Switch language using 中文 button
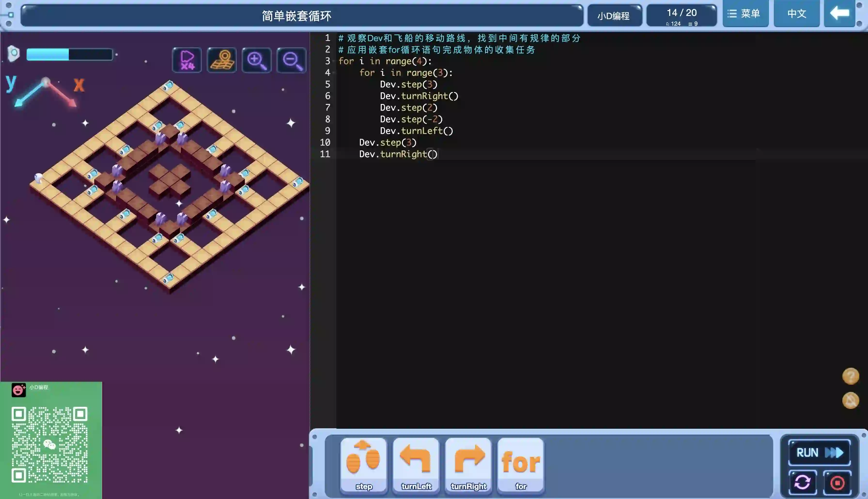This screenshot has height=499, width=868. pyautogui.click(x=796, y=14)
